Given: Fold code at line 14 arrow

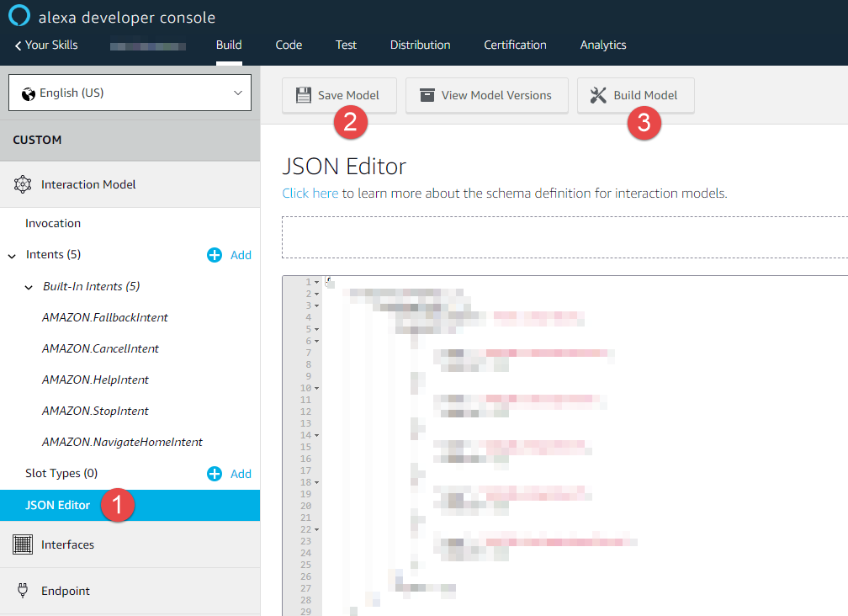Looking at the screenshot, I should 317,435.
